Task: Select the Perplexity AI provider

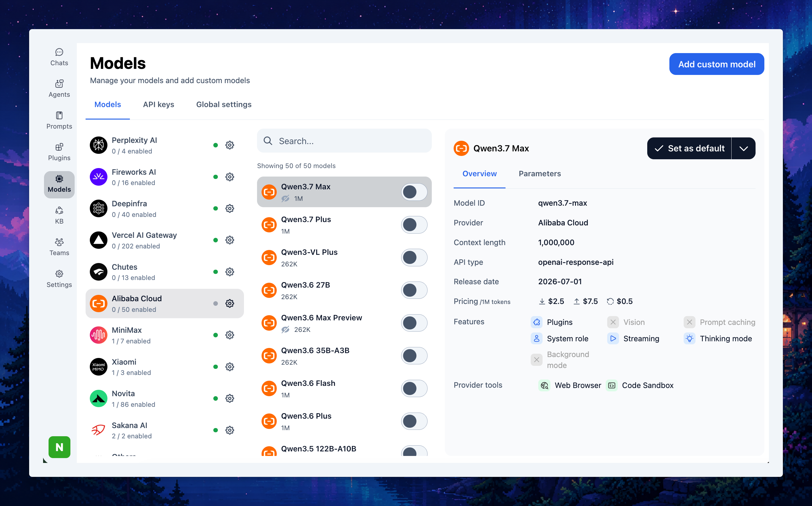Action: 165,145
